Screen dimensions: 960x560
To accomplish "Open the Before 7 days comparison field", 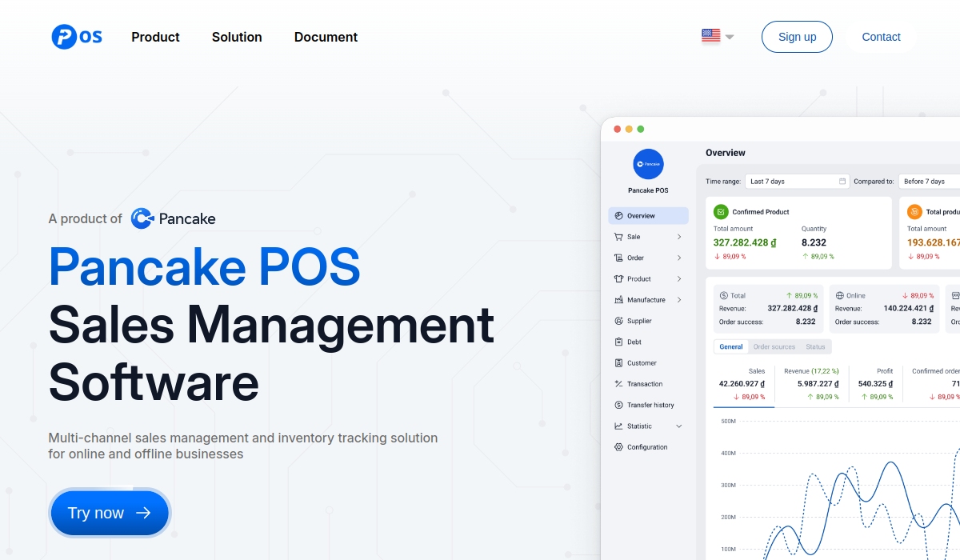I will (x=928, y=182).
